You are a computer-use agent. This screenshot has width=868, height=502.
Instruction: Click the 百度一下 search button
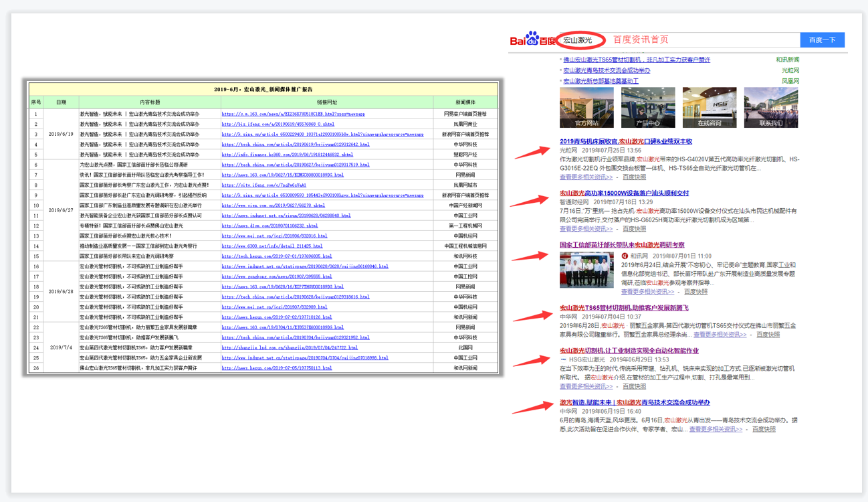click(822, 40)
